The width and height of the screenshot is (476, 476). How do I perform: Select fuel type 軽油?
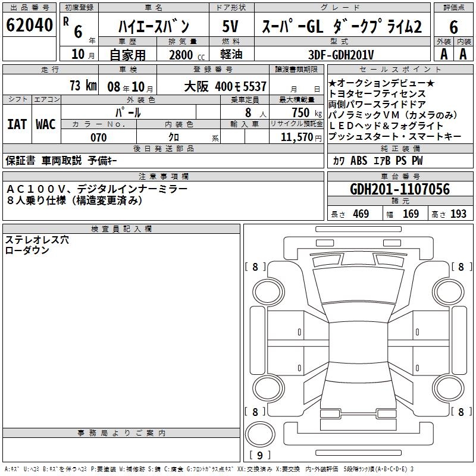tap(231, 54)
